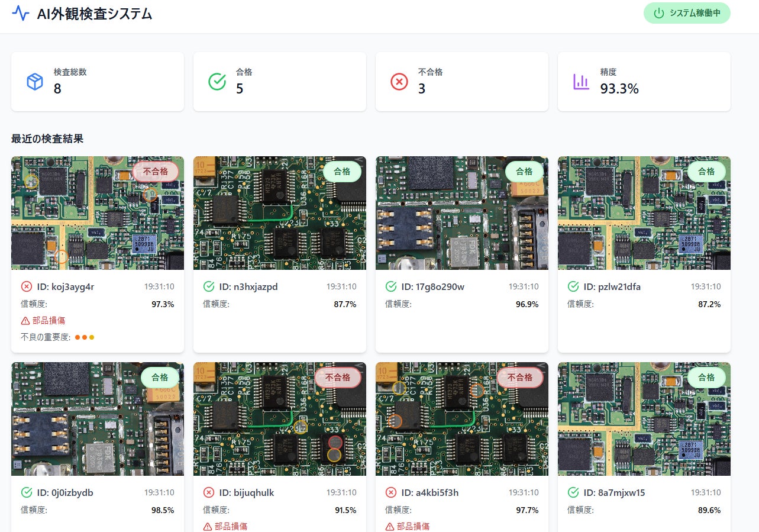Click the purple bar chart icon for 精度

click(582, 82)
